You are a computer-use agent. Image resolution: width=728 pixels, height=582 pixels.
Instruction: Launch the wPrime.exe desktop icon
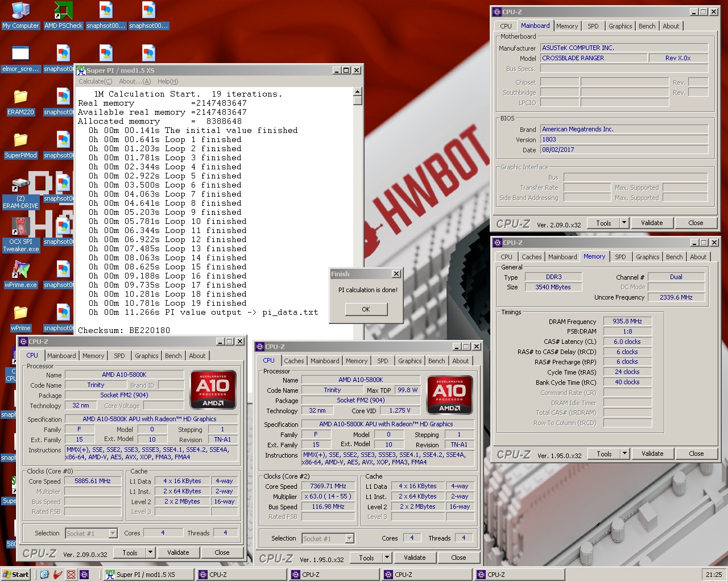click(20, 275)
